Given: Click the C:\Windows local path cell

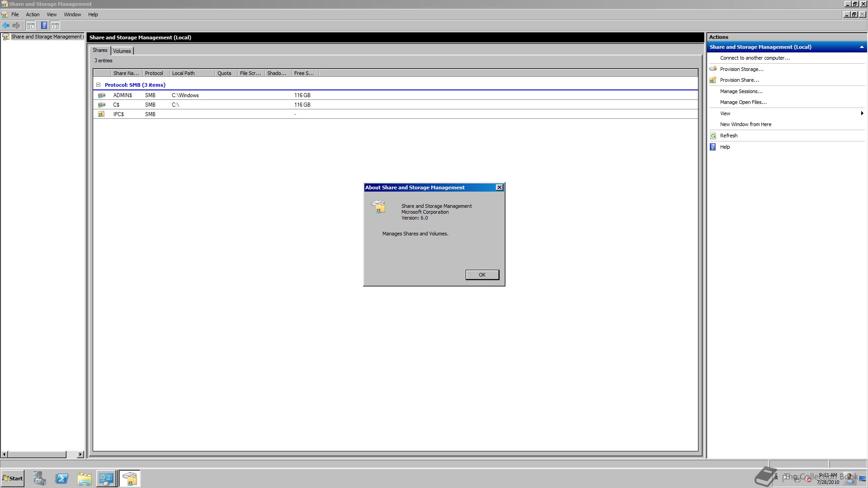Looking at the screenshot, I should coord(185,95).
